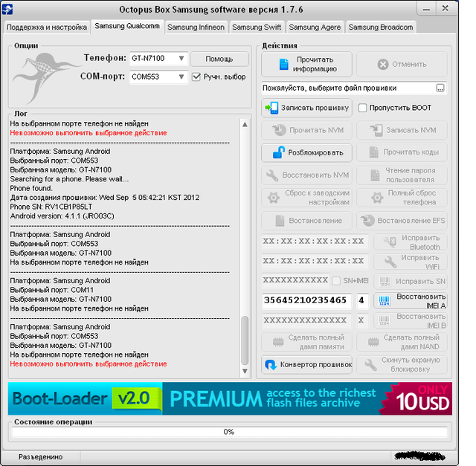Click the wrench icon for Restore NVM
Image resolution: width=476 pixels, height=466 pixels.
pos(272,175)
